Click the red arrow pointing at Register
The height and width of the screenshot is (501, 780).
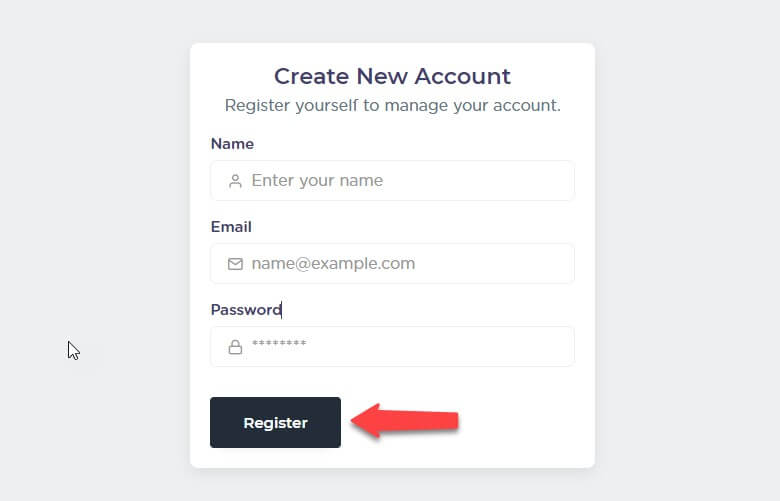pos(404,420)
